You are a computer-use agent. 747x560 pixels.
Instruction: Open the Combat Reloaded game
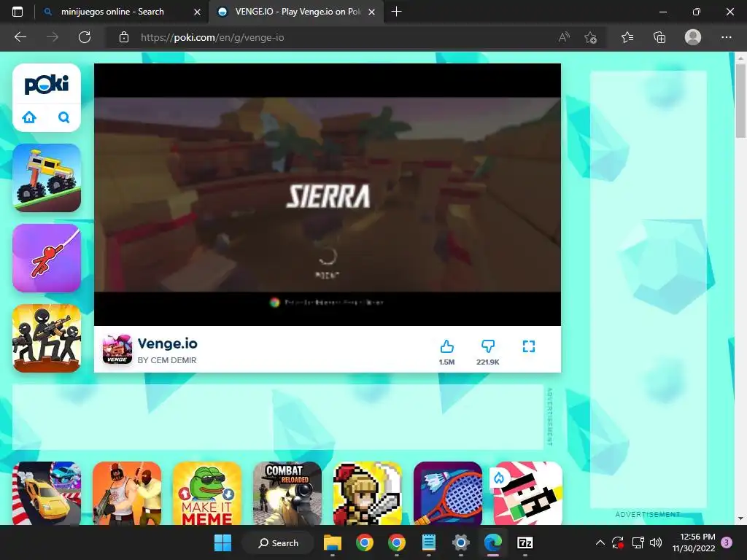(x=287, y=494)
